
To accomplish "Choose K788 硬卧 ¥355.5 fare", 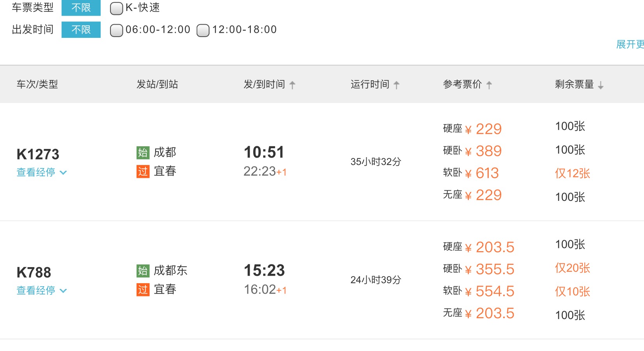I will 479,269.
